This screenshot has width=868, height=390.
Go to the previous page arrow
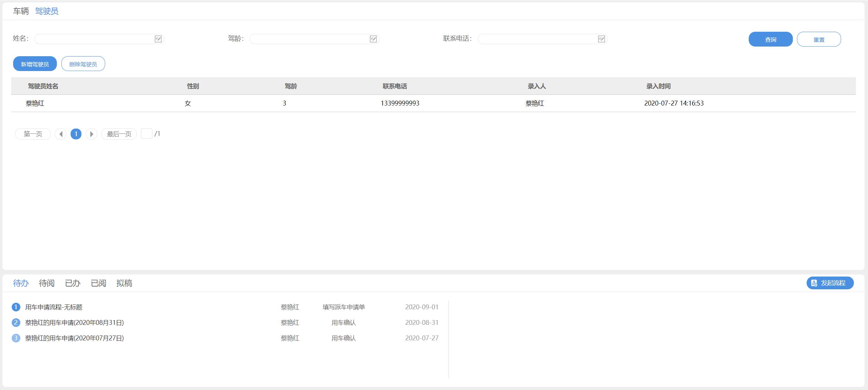tap(61, 134)
